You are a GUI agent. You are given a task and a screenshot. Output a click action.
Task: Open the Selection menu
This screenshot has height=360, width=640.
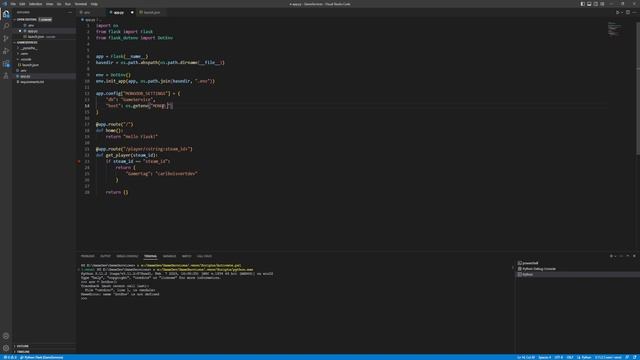35,4
